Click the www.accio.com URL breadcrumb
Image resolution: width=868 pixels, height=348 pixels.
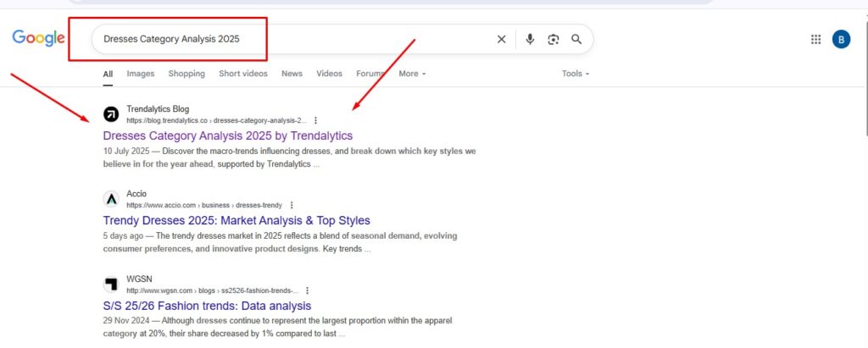point(203,205)
